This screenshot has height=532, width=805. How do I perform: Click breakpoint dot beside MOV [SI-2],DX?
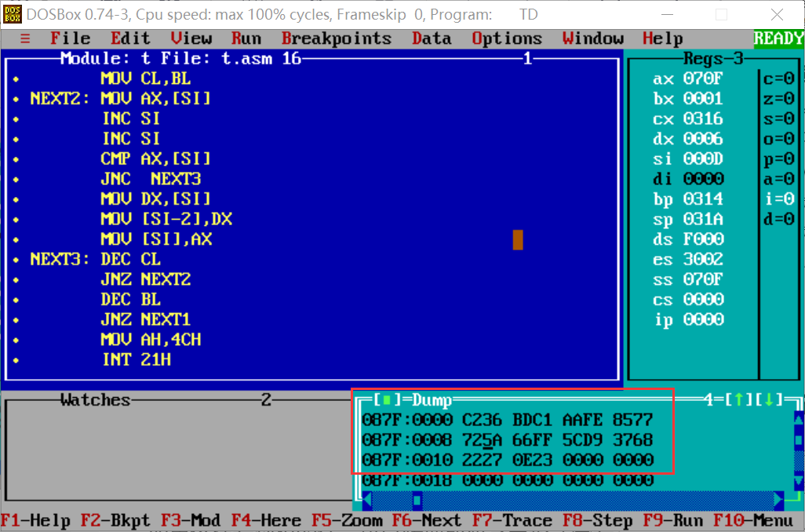pos(16,219)
